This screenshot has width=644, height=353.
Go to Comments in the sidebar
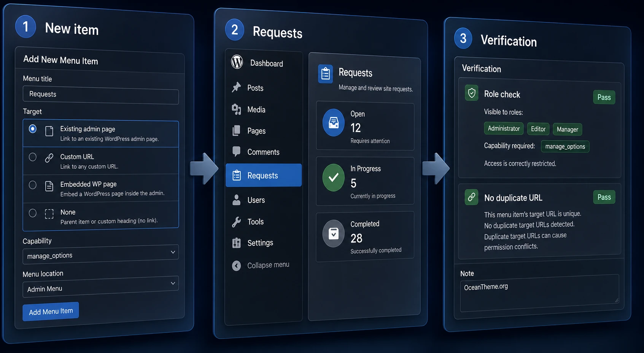264,152
